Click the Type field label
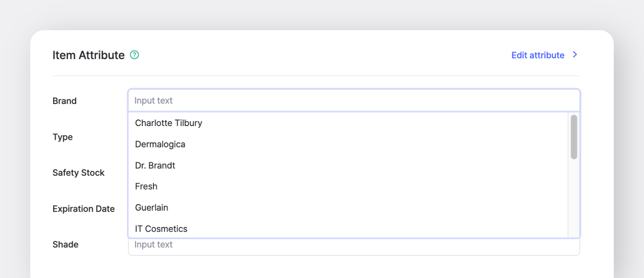644x278 pixels. point(63,137)
